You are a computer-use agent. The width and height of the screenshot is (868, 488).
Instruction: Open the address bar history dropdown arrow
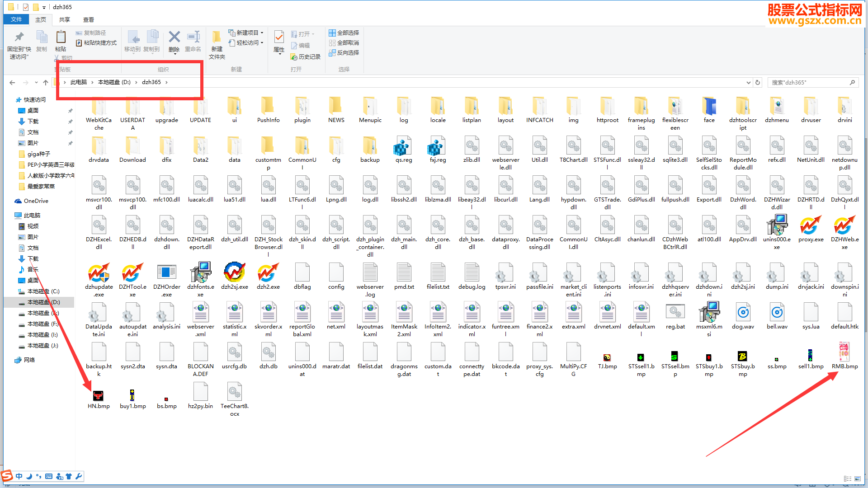click(x=748, y=82)
